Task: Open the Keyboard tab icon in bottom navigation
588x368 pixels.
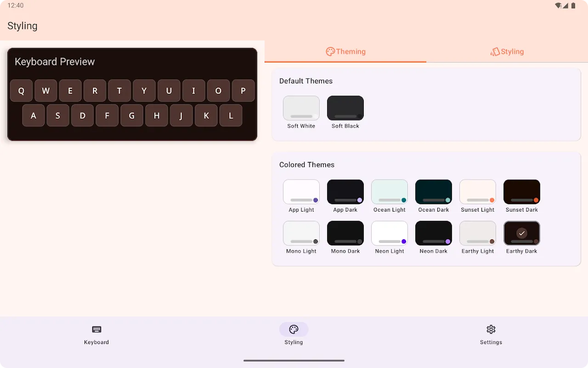Action: coord(96,329)
